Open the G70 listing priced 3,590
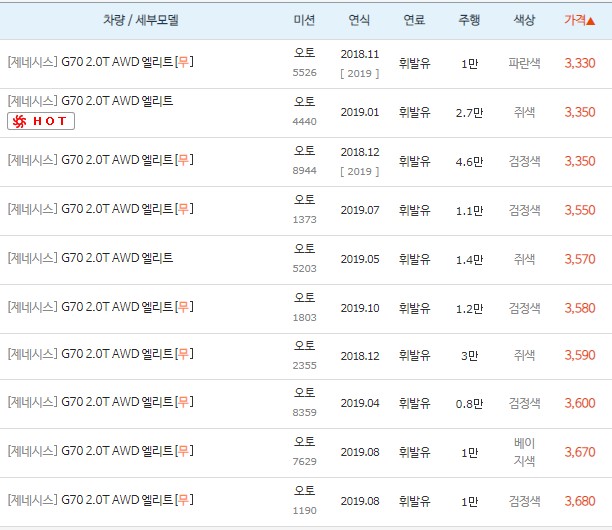612x530 pixels. pyautogui.click(x=100, y=354)
